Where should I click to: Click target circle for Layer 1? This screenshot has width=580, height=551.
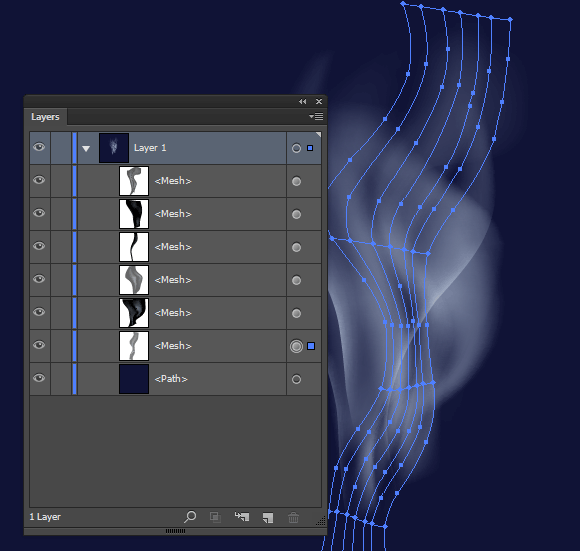point(296,148)
